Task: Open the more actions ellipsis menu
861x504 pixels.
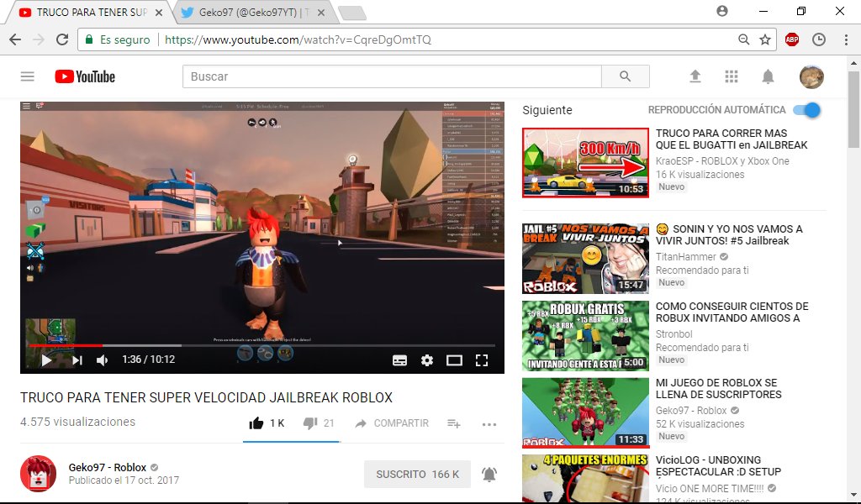Action: [x=489, y=424]
